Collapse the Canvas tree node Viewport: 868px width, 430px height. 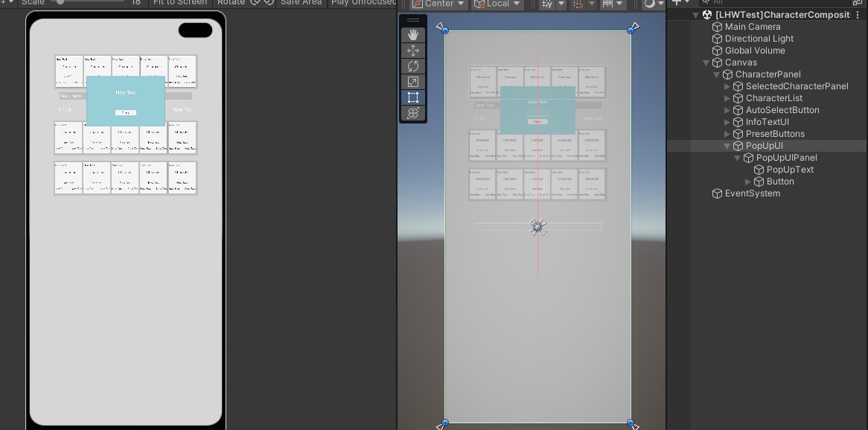pos(706,62)
